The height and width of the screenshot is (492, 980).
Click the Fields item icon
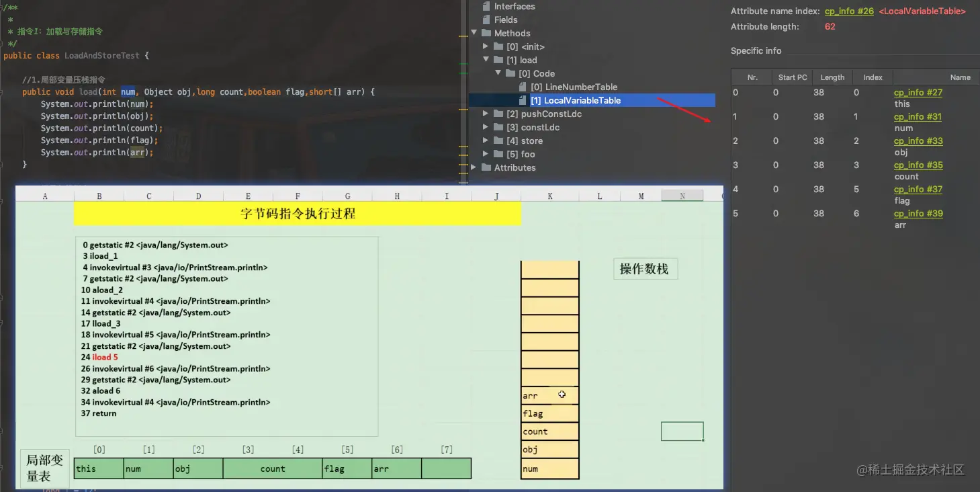[x=486, y=19]
